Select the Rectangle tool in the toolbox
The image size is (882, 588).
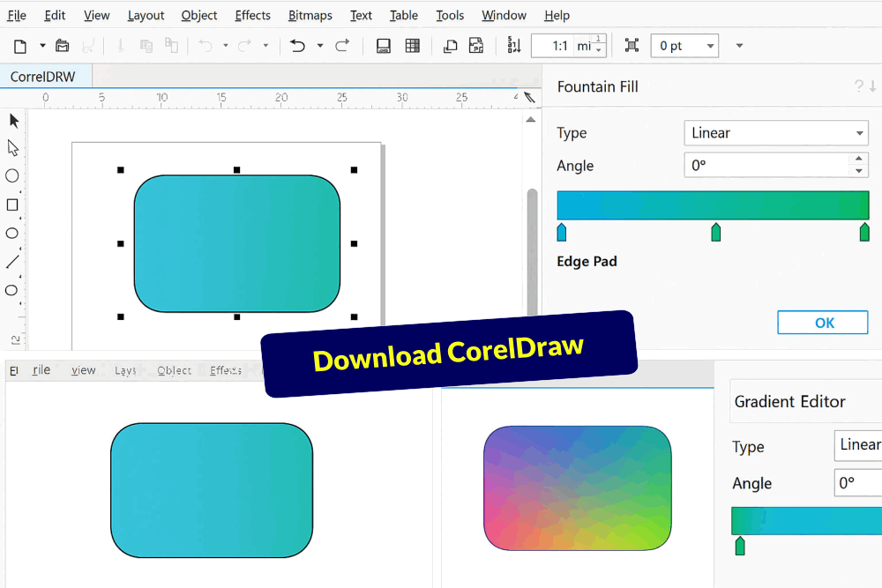click(12, 205)
